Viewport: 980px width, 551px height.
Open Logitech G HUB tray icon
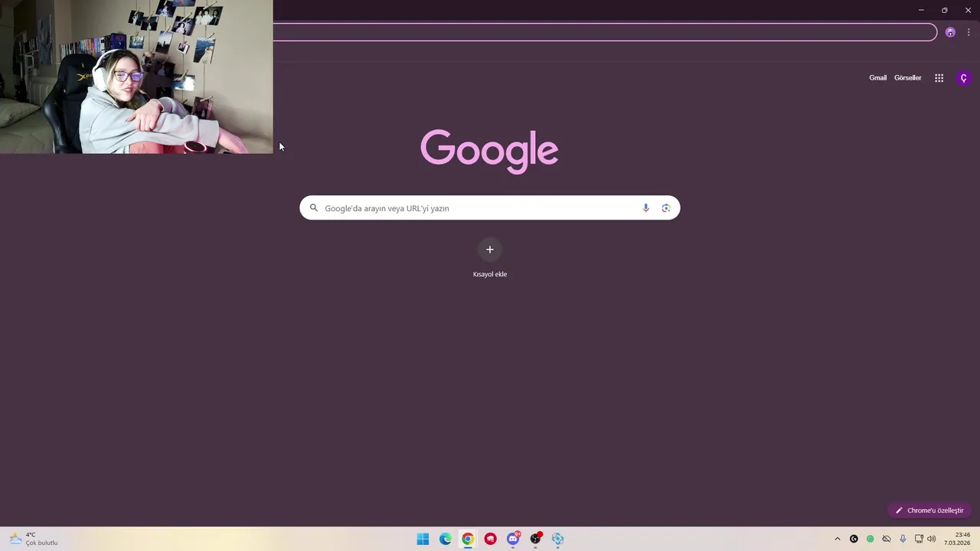click(x=854, y=539)
